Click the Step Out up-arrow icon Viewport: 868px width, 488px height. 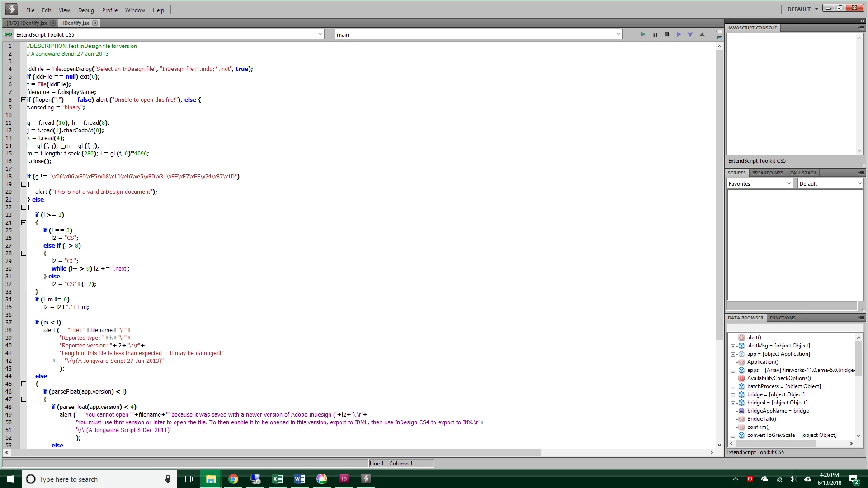(x=702, y=34)
